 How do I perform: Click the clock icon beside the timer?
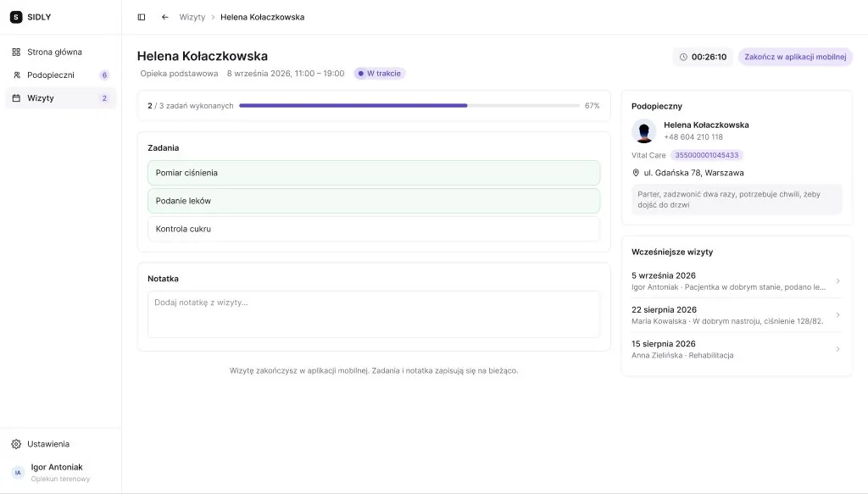pos(683,57)
